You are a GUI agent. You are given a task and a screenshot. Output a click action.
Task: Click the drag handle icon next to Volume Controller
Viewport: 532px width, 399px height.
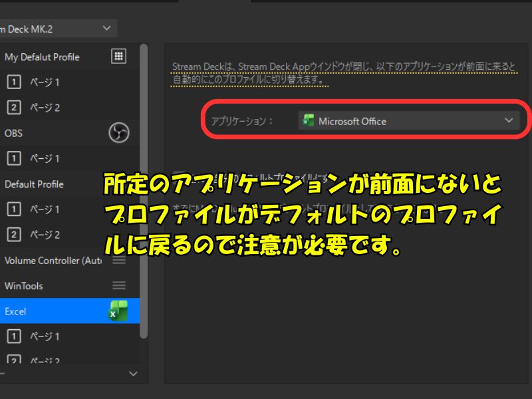pyautogui.click(x=119, y=261)
